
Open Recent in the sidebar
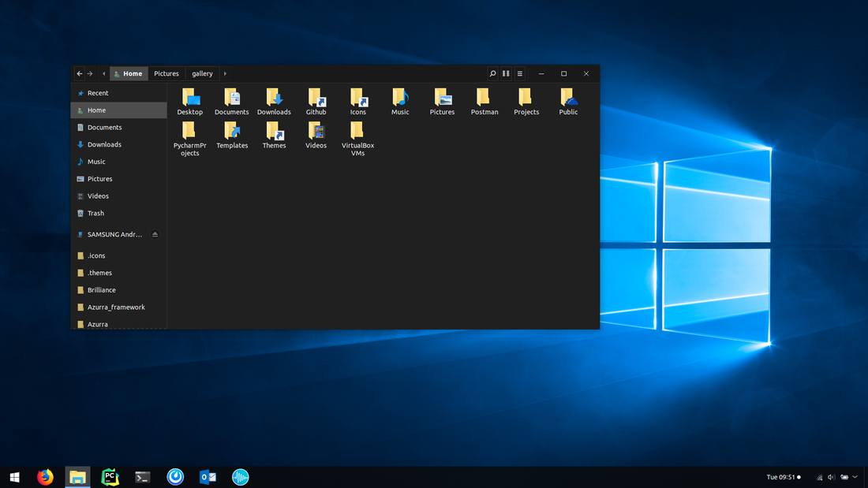coord(98,93)
